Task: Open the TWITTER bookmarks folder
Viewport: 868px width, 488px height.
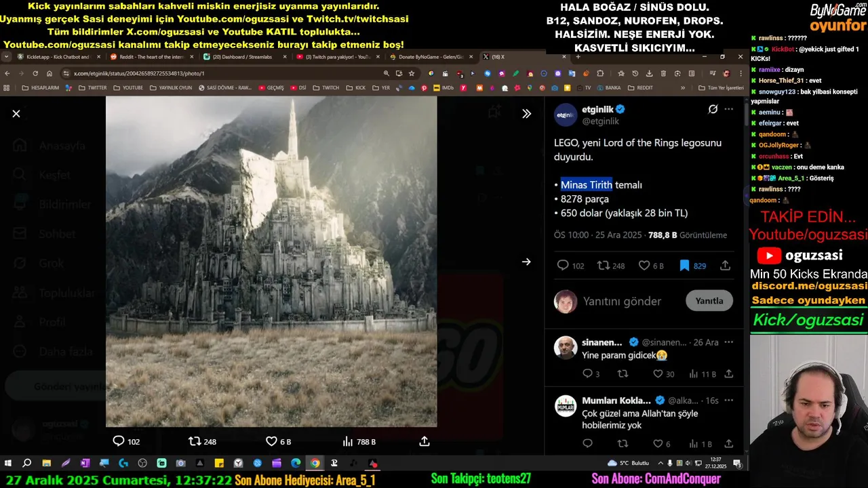Action: pyautogui.click(x=92, y=88)
